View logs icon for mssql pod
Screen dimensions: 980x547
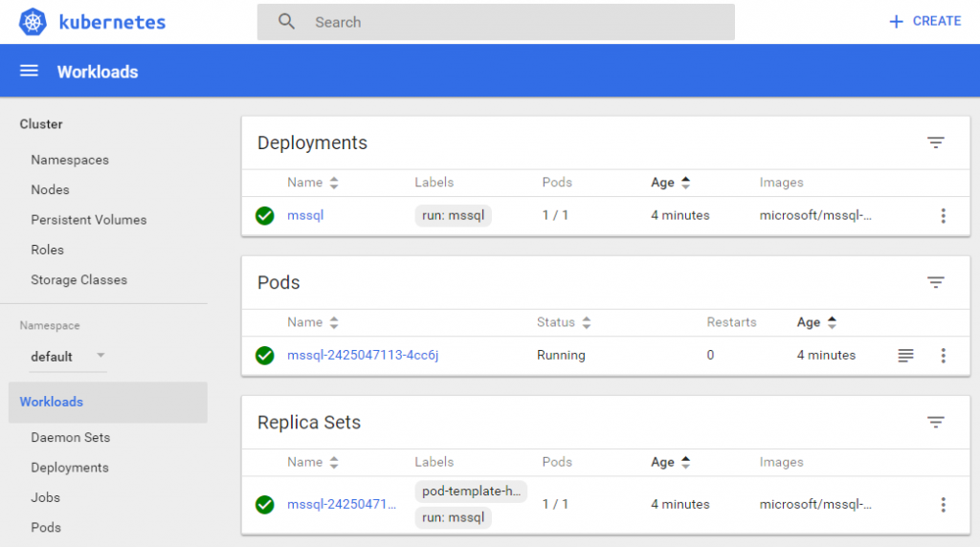(x=905, y=356)
